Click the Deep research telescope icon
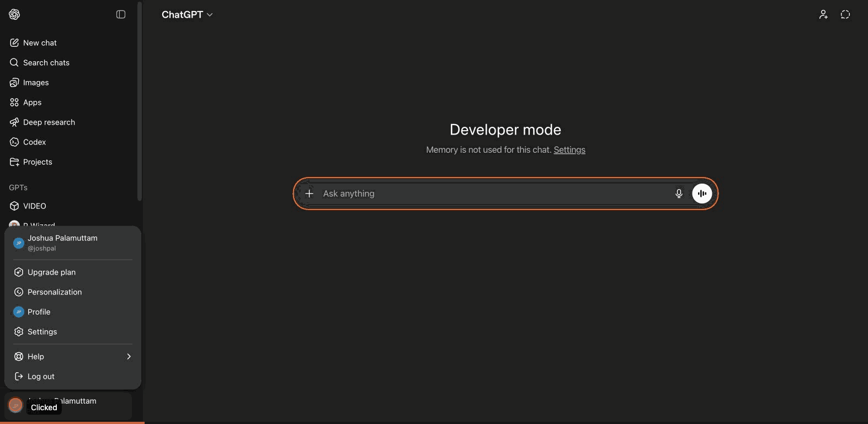The height and width of the screenshot is (424, 868). [x=14, y=122]
